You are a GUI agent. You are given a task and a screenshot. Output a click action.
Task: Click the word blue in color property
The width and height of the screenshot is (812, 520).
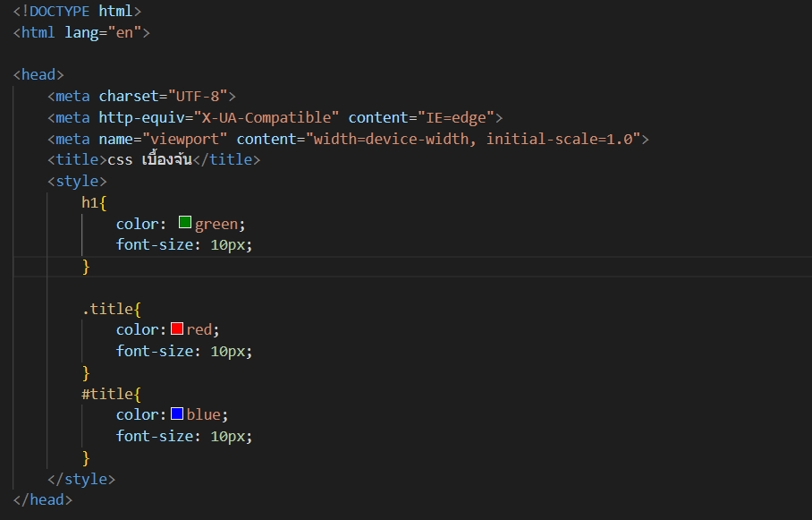pos(204,415)
